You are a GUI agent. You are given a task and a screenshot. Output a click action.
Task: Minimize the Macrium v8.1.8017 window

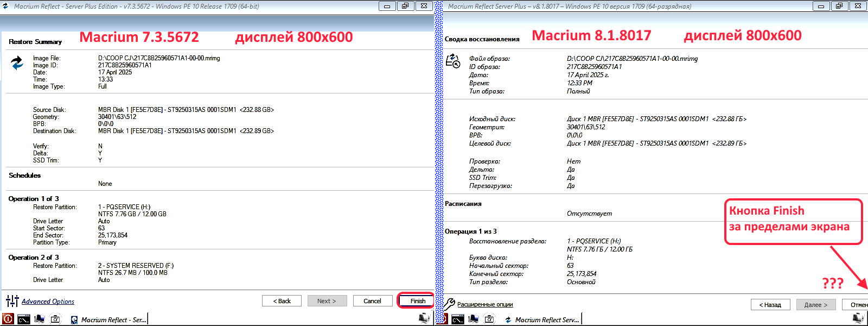[x=821, y=6]
